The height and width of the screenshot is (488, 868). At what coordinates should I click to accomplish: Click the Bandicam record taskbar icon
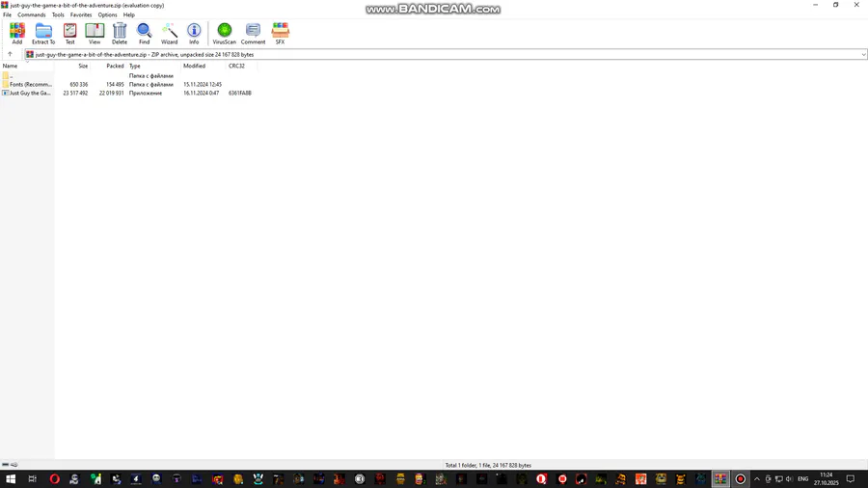pos(740,479)
